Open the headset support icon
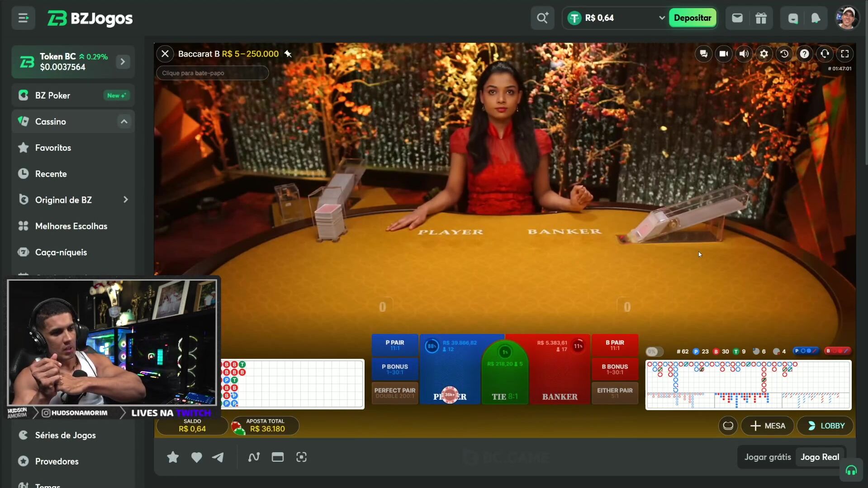This screenshot has height=488, width=868. point(851,471)
